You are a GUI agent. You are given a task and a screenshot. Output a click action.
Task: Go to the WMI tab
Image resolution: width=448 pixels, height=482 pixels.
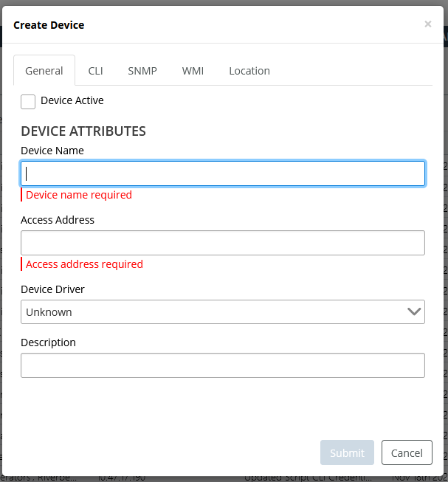point(193,71)
